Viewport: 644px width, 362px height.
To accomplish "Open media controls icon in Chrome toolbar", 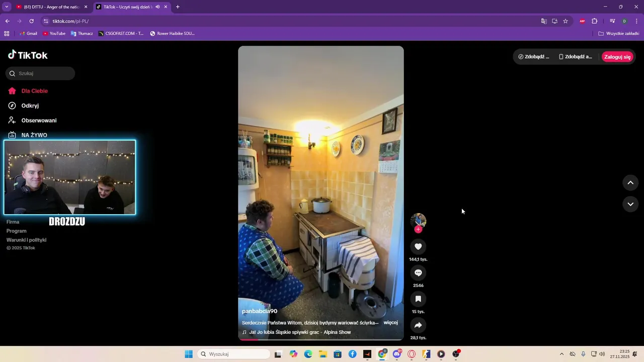I will pyautogui.click(x=612, y=21).
